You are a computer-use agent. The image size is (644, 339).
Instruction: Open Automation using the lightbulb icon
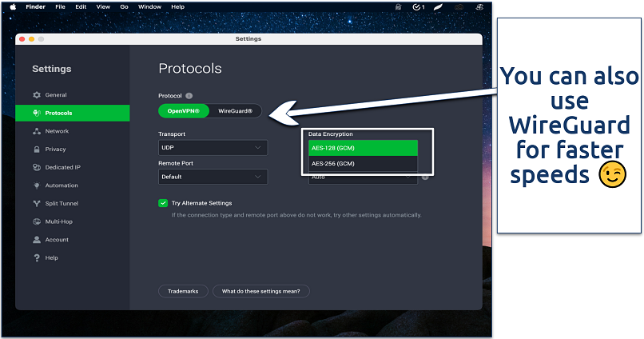click(x=37, y=185)
